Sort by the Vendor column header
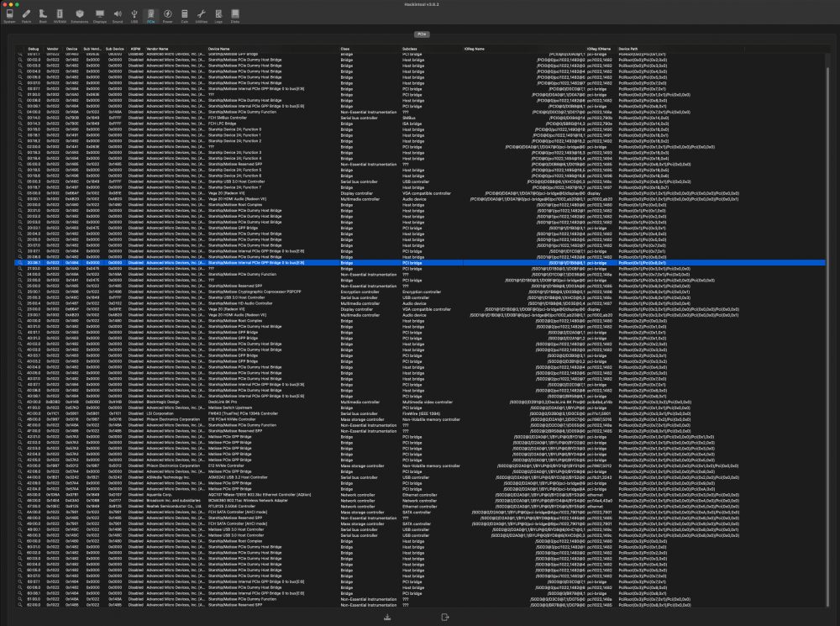 point(53,49)
